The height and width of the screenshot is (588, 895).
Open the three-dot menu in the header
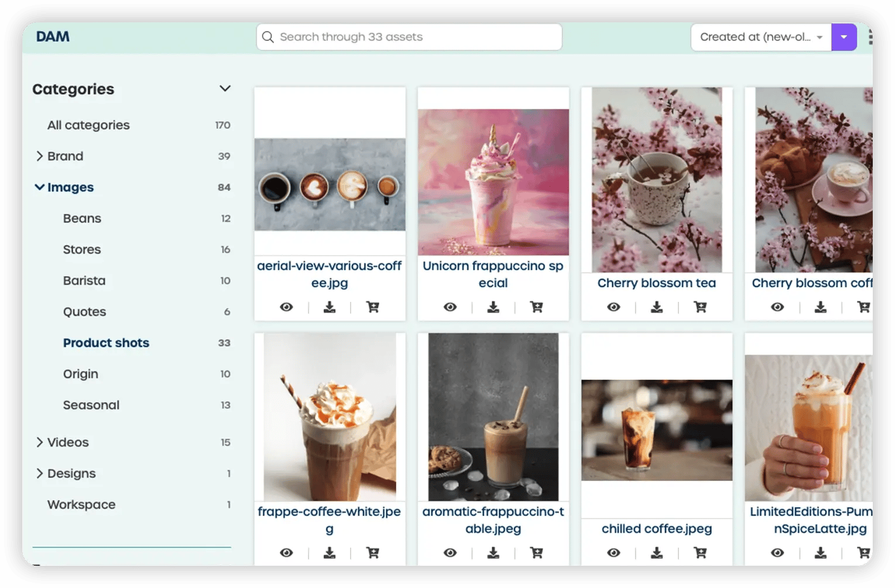click(x=870, y=37)
